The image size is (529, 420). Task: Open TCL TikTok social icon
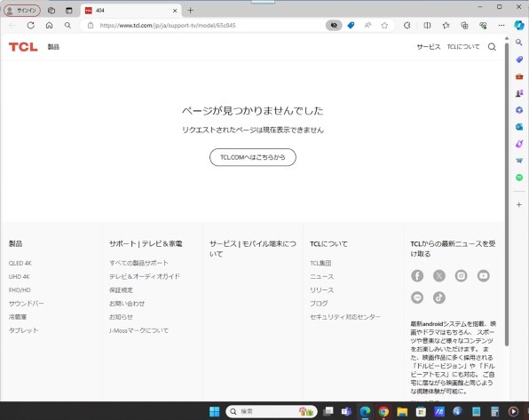[x=439, y=297]
